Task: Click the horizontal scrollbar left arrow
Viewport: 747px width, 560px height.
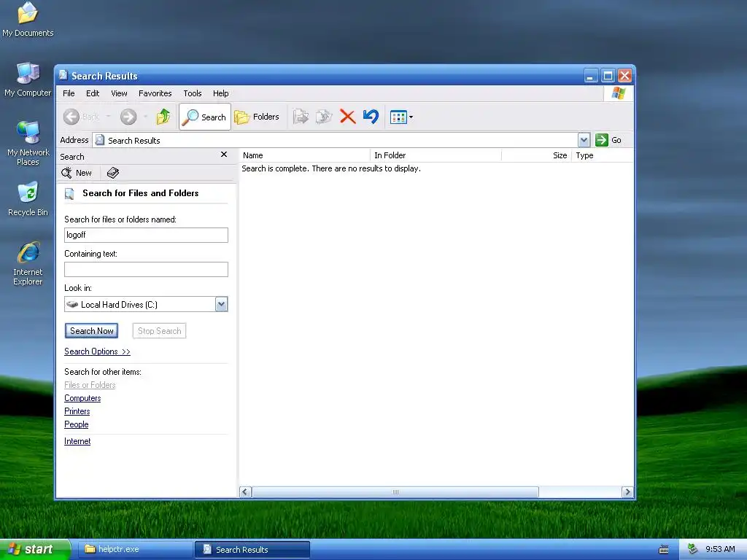Action: click(245, 492)
